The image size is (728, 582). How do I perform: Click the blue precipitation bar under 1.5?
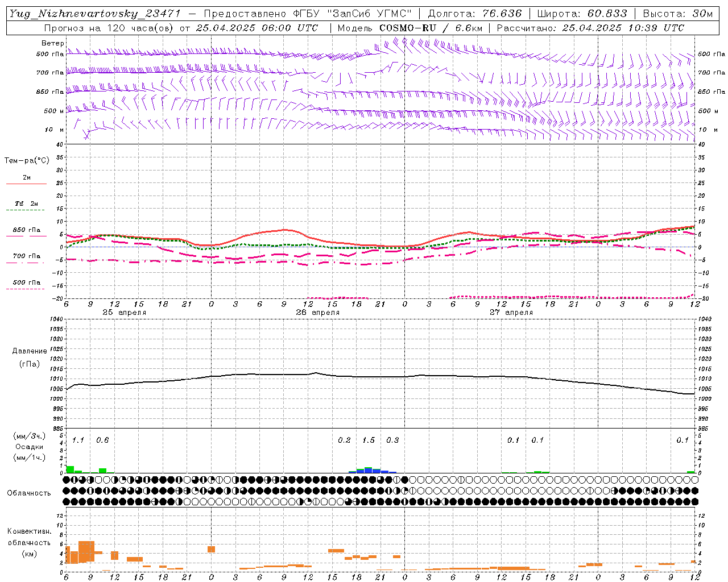[x=369, y=471]
